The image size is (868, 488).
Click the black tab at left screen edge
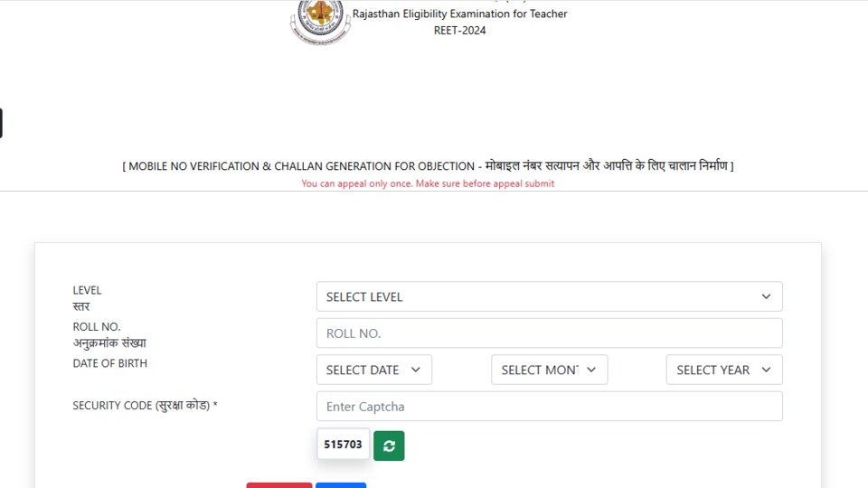1,123
